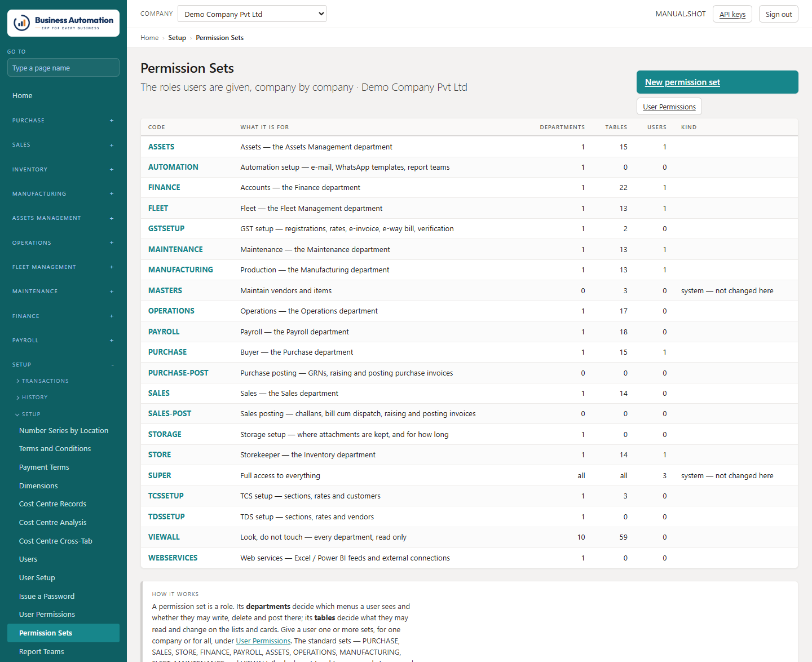Sign out of the application
This screenshot has width=812, height=662.
click(779, 14)
